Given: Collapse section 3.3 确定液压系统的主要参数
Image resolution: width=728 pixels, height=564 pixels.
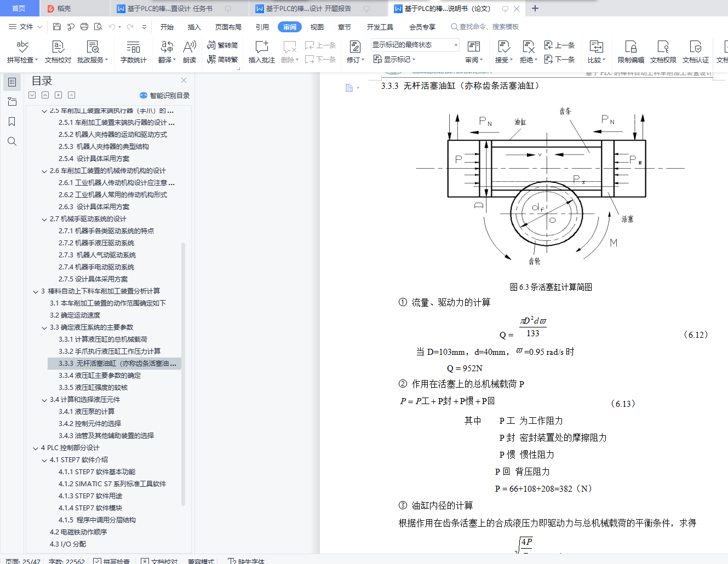Looking at the screenshot, I should pos(44,327).
